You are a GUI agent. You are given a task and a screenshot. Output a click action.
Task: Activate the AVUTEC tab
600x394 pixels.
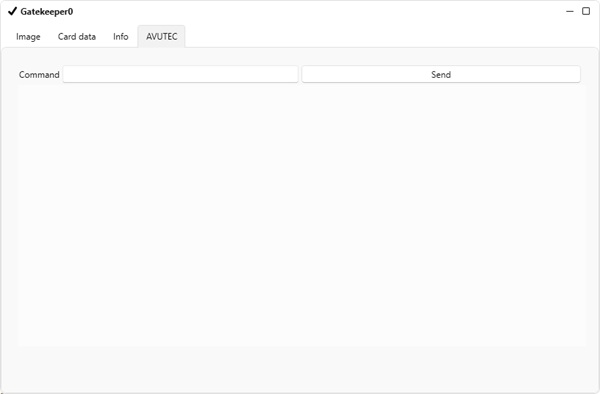pos(161,37)
